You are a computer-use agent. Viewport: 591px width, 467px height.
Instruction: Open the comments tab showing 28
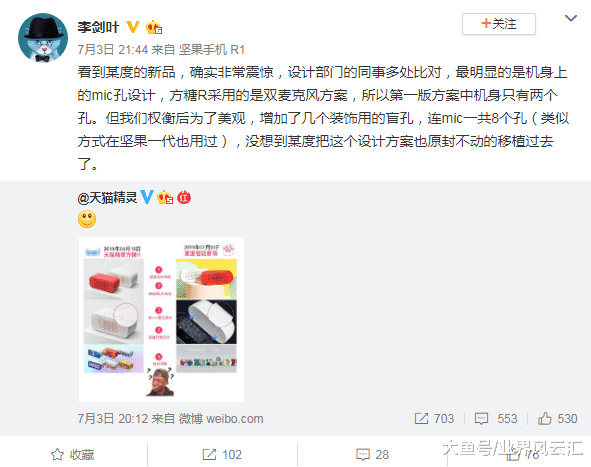[372, 455]
